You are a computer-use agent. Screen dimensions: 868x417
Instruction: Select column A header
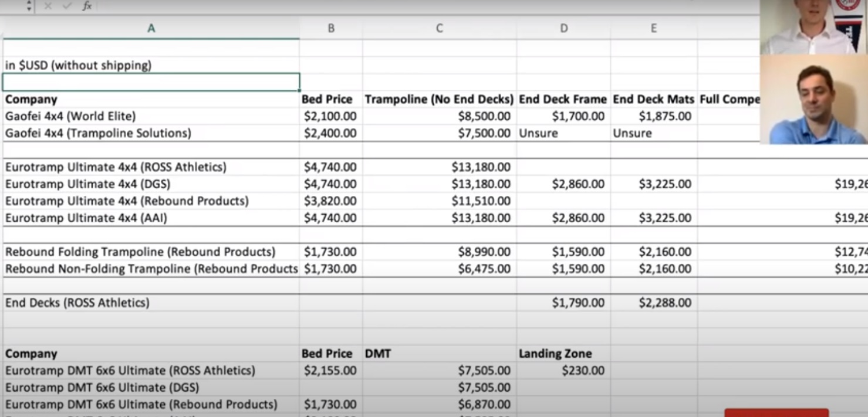pos(151,28)
